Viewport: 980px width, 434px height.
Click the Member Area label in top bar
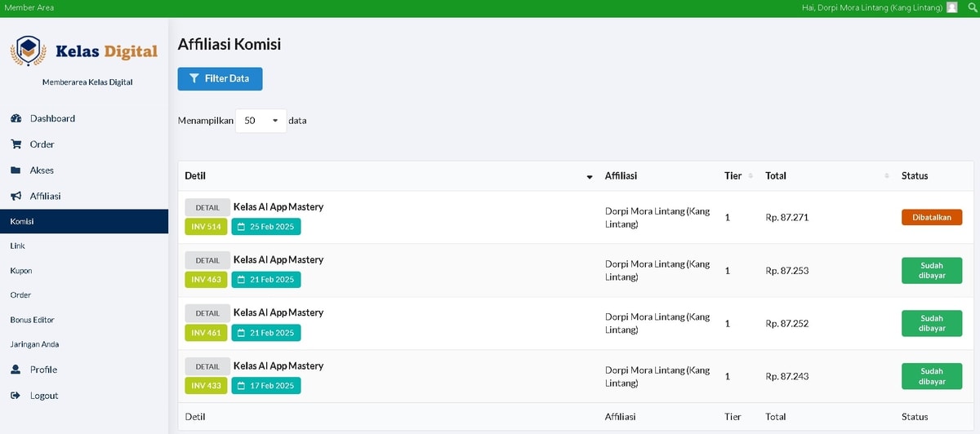click(x=30, y=7)
